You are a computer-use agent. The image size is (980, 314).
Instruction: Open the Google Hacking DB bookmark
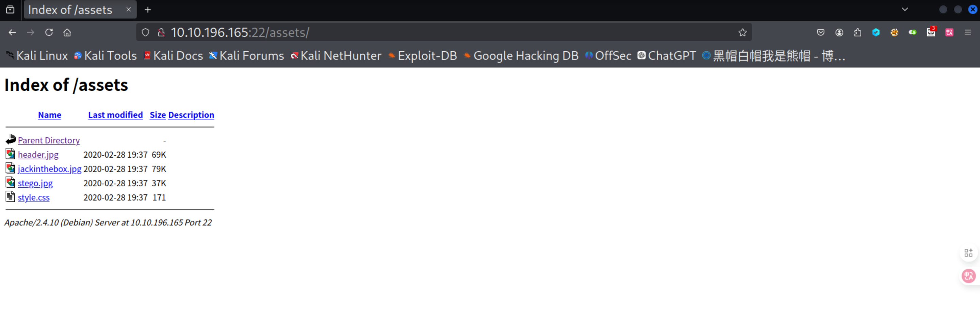tap(521, 56)
